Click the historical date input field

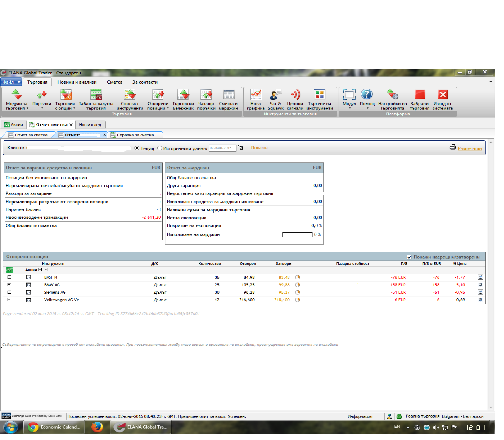click(x=222, y=148)
